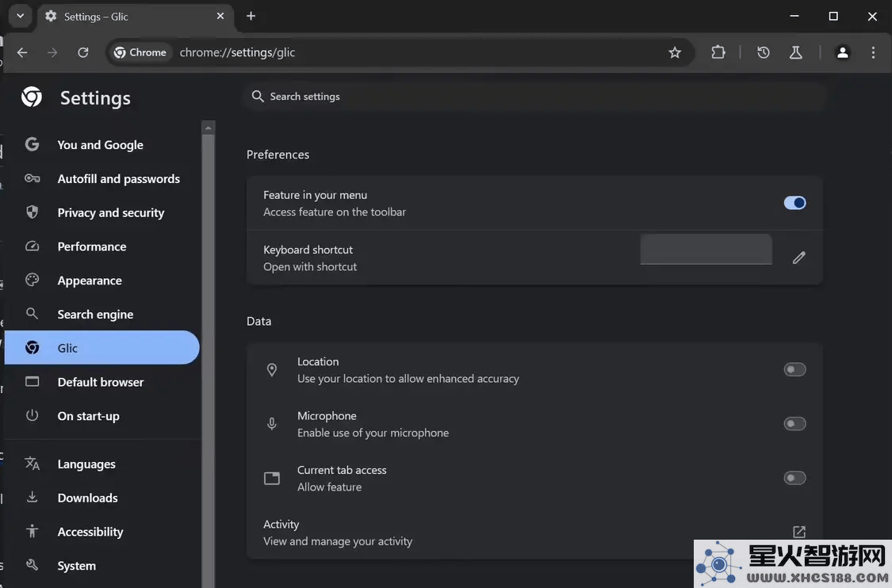Click the Current tab access tab icon
Viewport: 892px width, 588px height.
click(272, 478)
